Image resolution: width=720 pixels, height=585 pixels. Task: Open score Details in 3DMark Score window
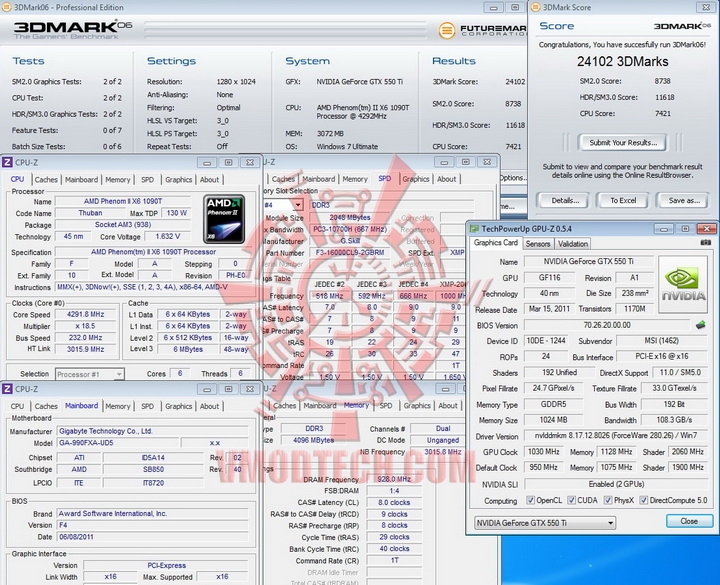(x=565, y=201)
